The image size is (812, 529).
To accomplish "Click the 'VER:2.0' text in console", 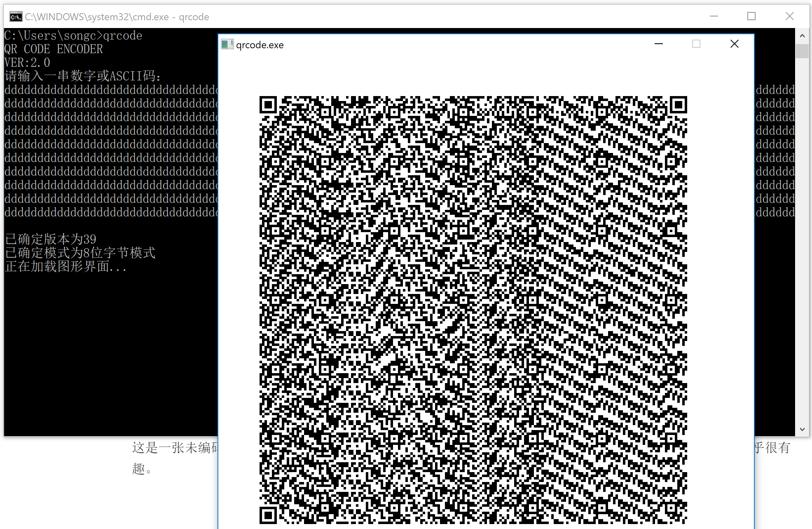I will (27, 63).
